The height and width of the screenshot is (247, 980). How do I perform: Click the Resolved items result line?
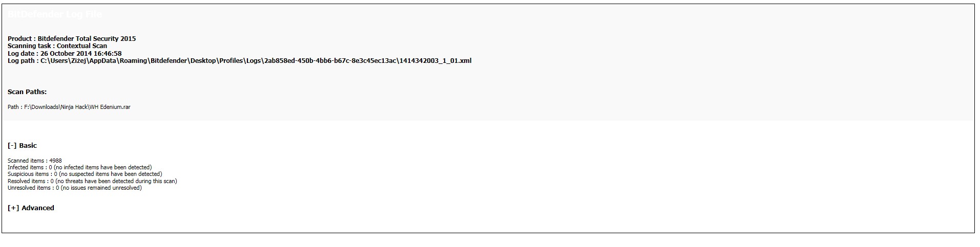[92, 181]
